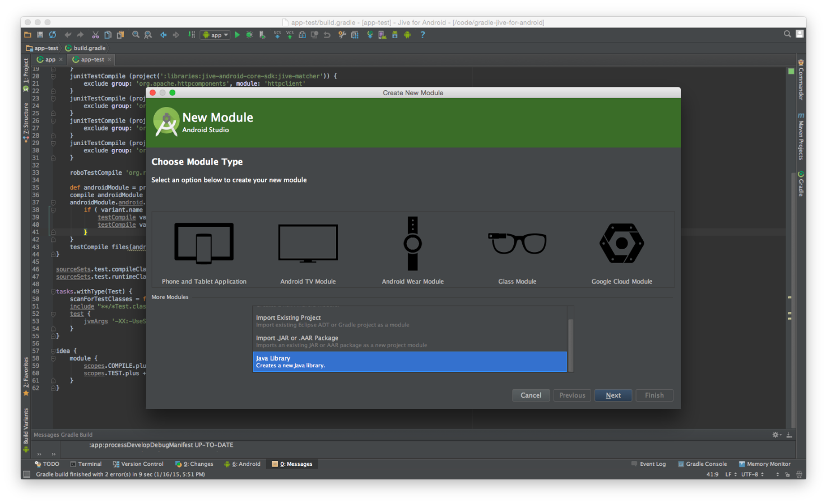The width and height of the screenshot is (827, 504).
Task: Toggle the file lock icon in the status bar
Action: click(x=787, y=474)
